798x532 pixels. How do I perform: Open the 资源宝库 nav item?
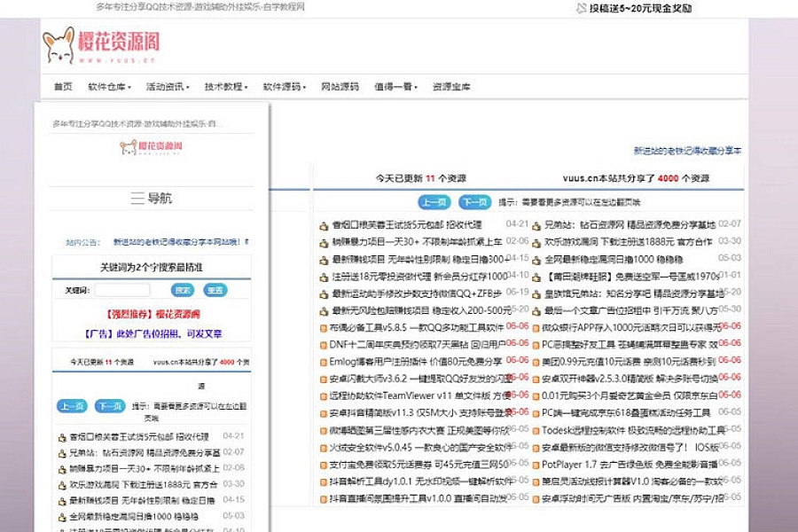pyautogui.click(x=451, y=87)
